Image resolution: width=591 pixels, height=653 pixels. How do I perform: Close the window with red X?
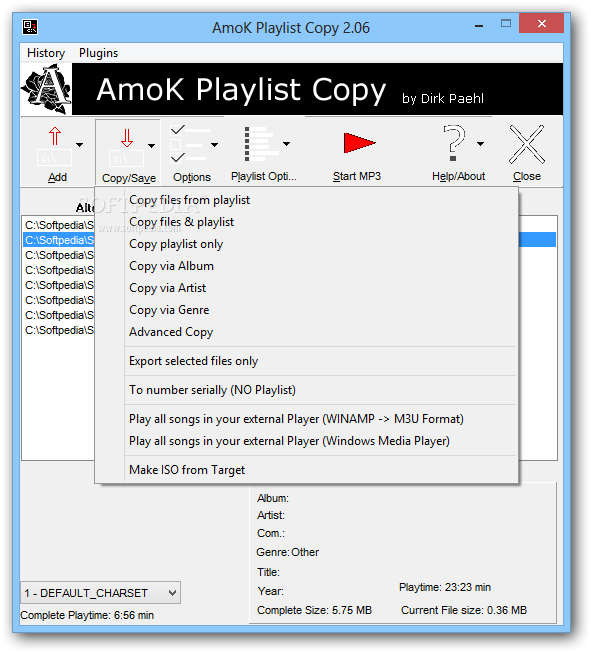click(x=541, y=24)
